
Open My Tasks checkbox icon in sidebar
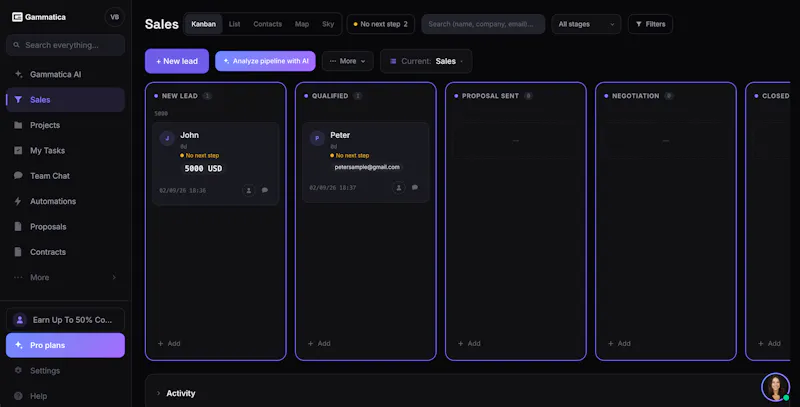18,150
